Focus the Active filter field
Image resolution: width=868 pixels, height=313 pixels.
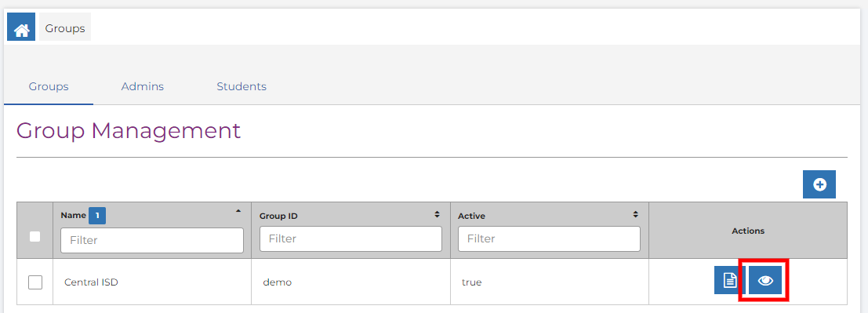tap(549, 238)
